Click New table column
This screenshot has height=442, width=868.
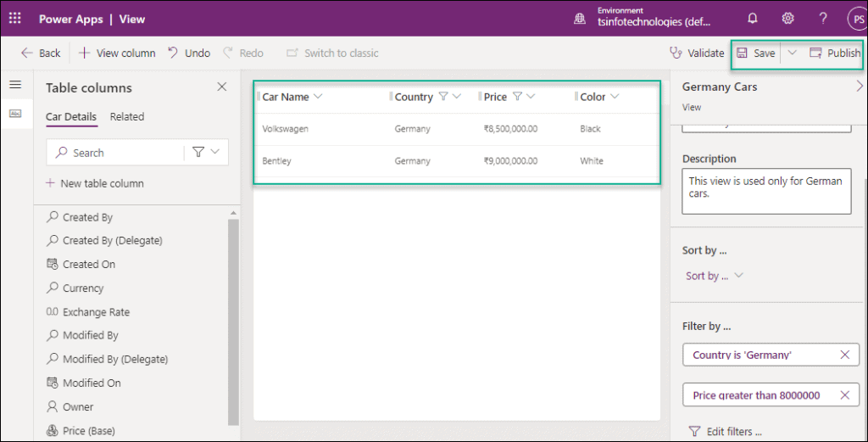tap(95, 183)
